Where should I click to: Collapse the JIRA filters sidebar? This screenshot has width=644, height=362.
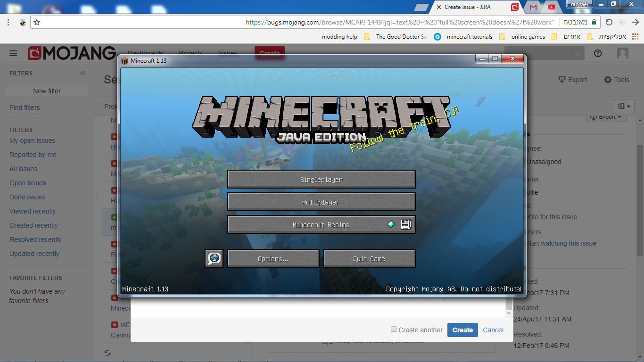pos(83,73)
